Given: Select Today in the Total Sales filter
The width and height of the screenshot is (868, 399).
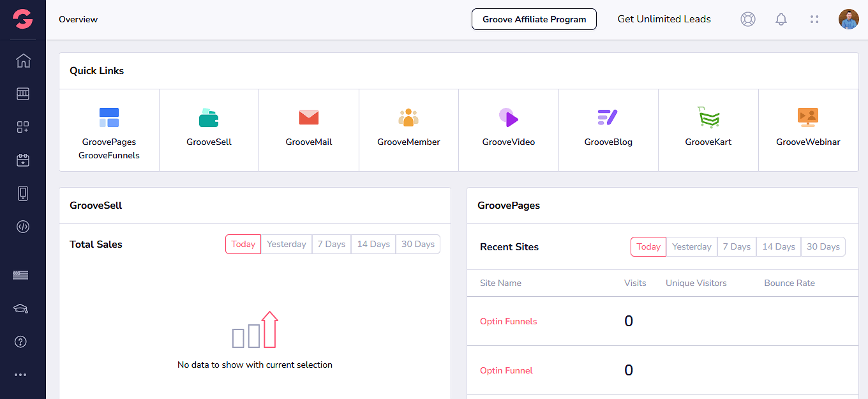Looking at the screenshot, I should pyautogui.click(x=243, y=245).
